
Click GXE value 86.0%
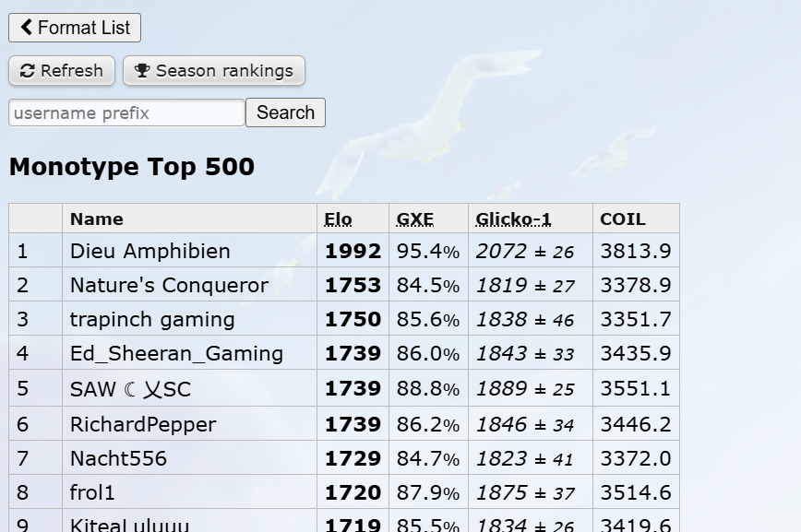[428, 353]
